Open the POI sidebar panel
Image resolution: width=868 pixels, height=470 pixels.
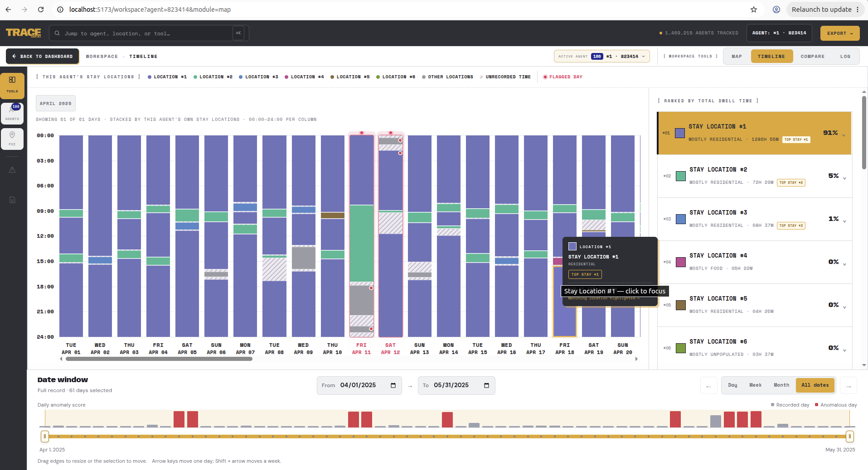12,139
